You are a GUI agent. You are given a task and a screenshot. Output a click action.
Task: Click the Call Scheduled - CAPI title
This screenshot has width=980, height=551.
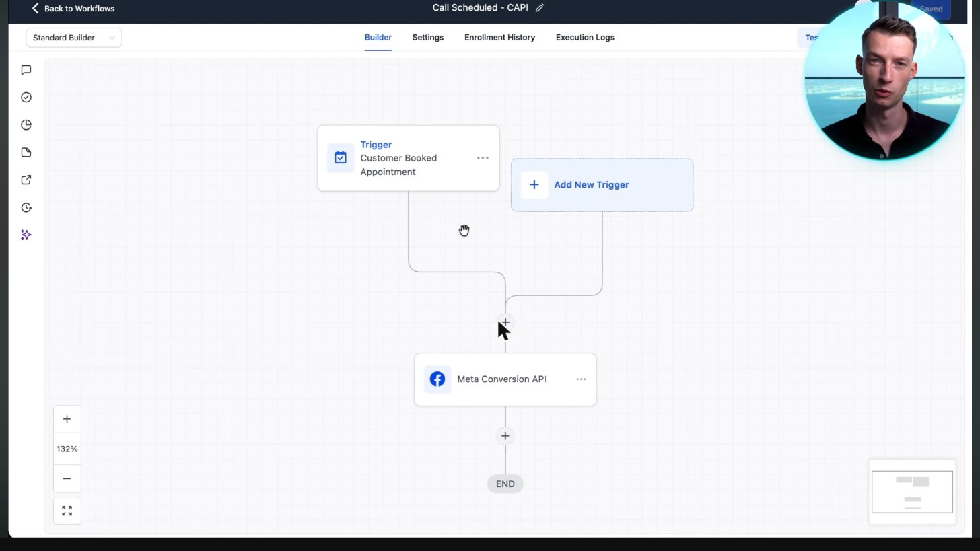coord(480,8)
